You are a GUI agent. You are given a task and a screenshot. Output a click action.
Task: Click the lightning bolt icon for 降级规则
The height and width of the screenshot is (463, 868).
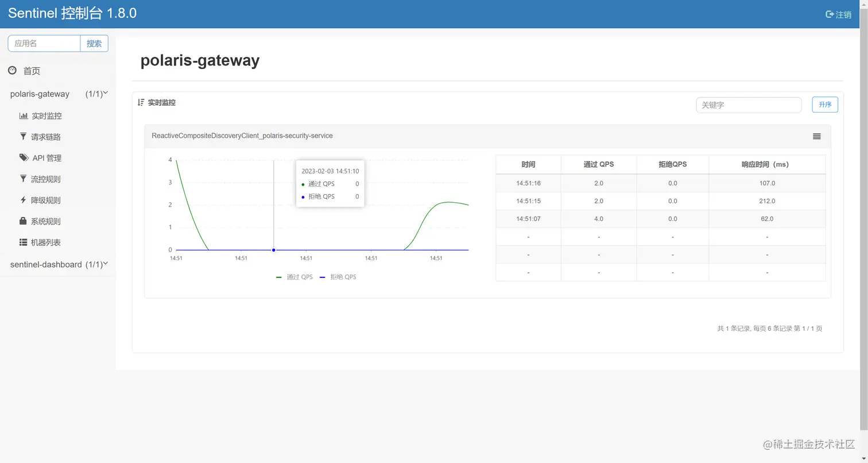pyautogui.click(x=23, y=200)
